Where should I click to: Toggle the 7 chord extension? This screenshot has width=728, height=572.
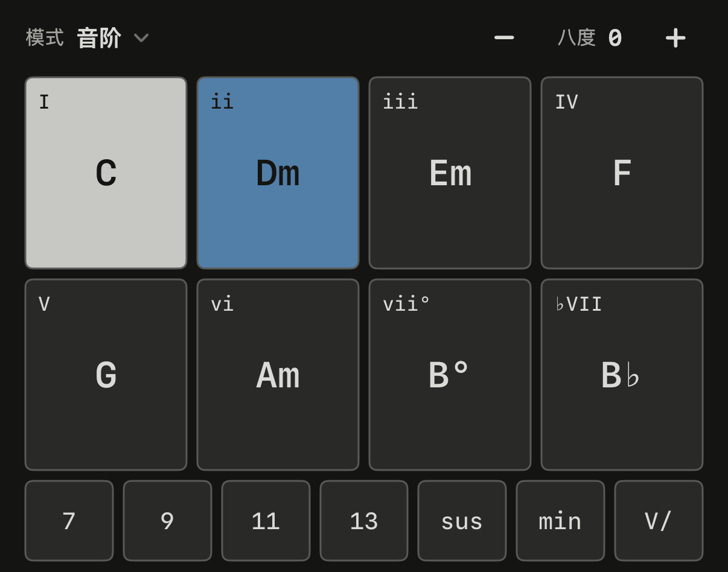point(69,521)
